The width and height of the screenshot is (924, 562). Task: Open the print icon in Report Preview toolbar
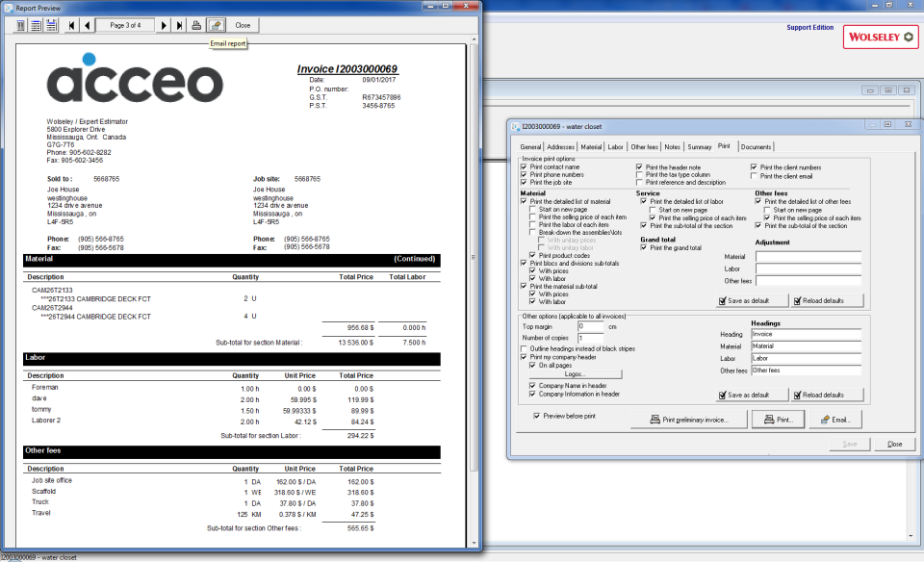pyautogui.click(x=196, y=25)
